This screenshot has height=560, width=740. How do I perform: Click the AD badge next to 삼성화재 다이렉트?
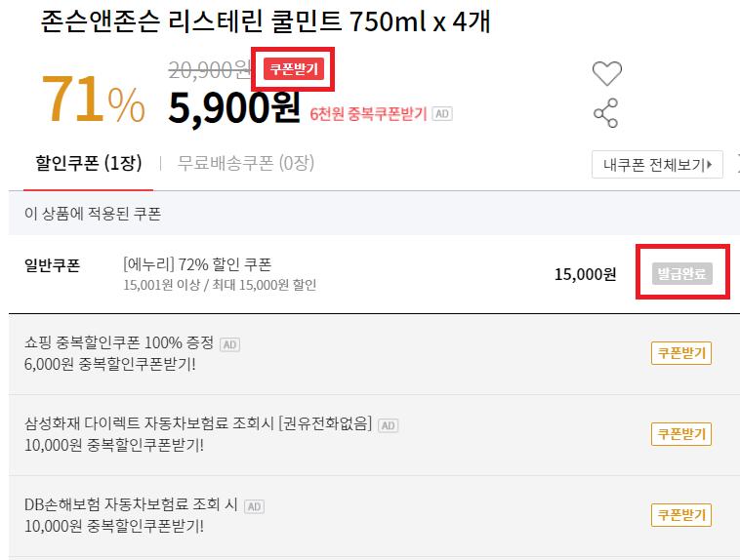point(388,425)
